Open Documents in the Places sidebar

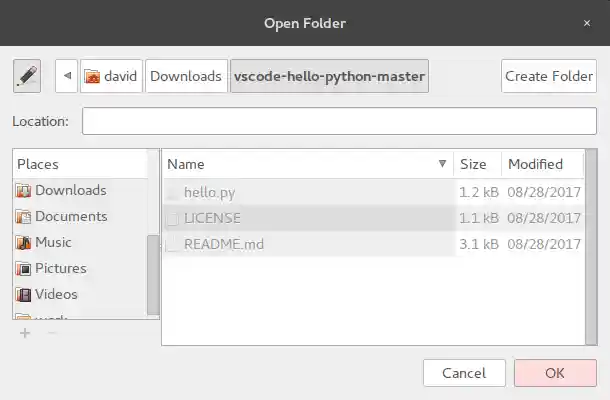click(x=81, y=216)
